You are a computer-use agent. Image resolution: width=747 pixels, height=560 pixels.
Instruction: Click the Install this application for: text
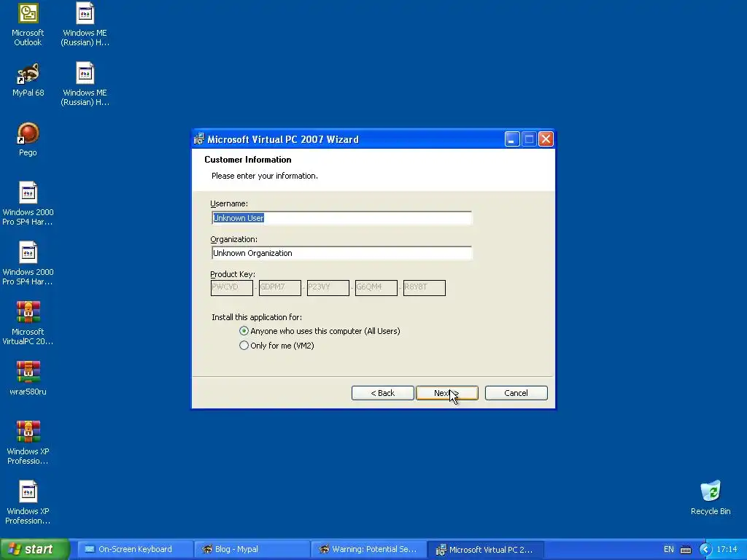click(x=256, y=317)
